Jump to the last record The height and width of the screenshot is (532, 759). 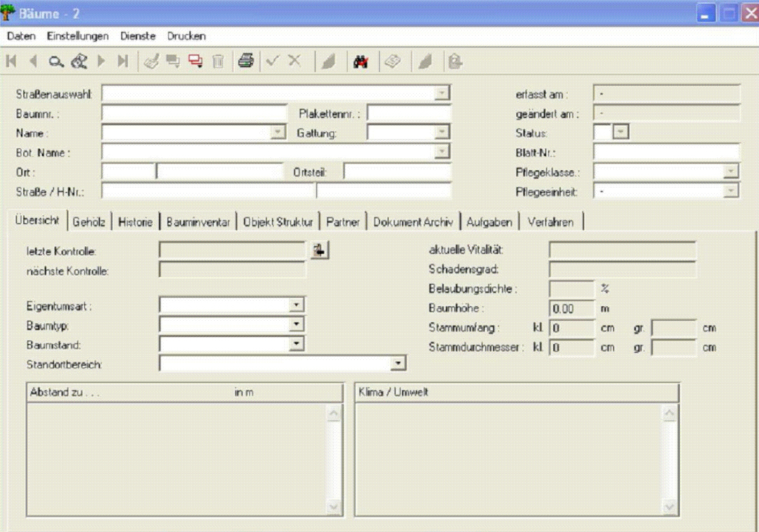123,61
